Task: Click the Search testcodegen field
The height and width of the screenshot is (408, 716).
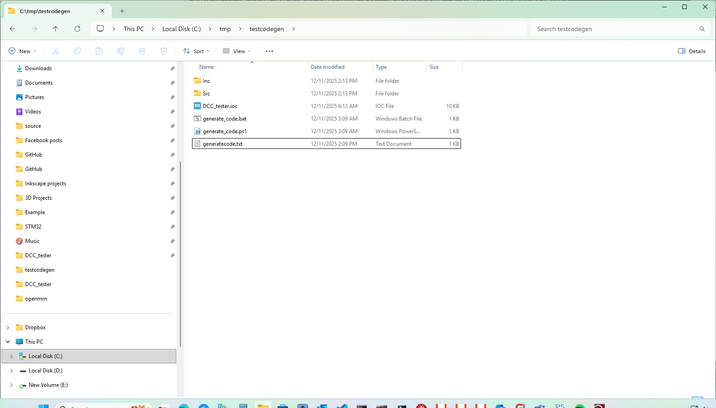Action: click(621, 29)
